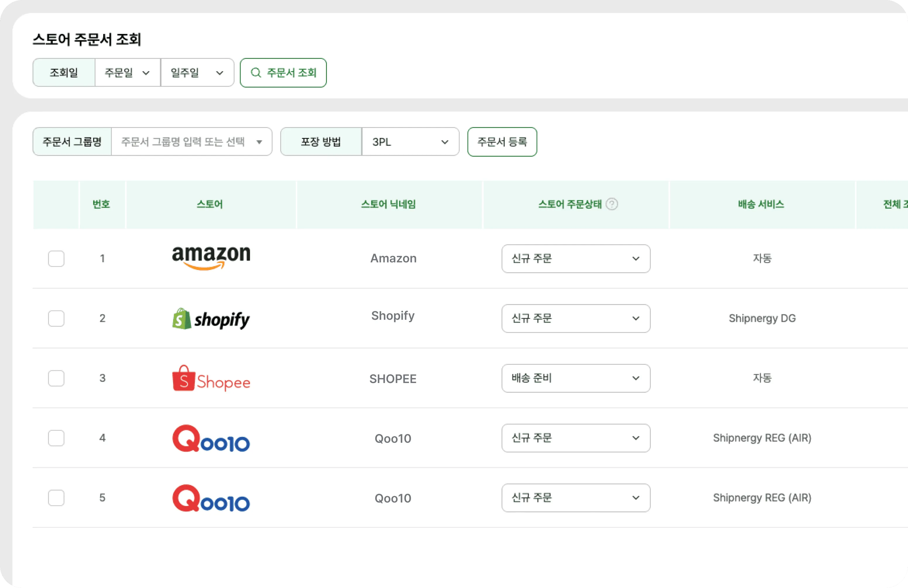Open the Amazon row order status dropdown
908x588 pixels.
[576, 259]
